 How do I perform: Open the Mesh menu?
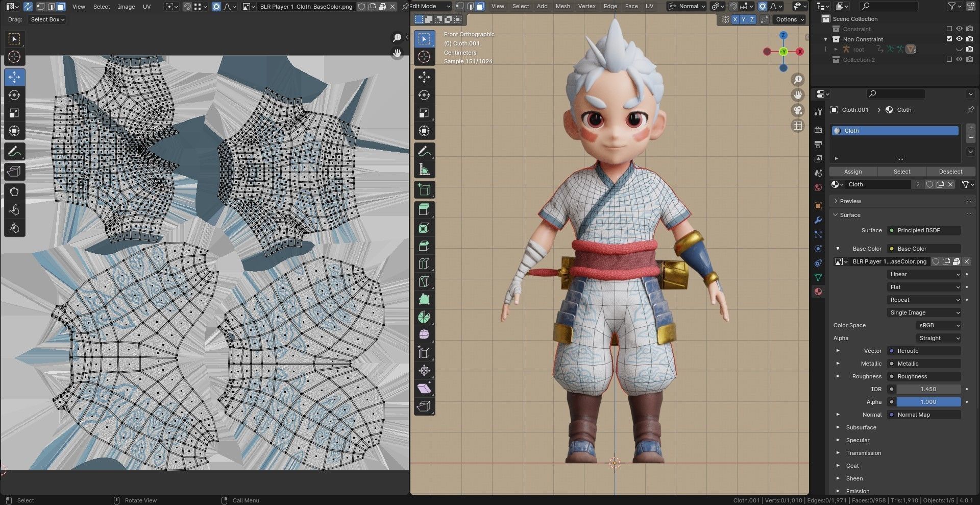click(x=562, y=6)
